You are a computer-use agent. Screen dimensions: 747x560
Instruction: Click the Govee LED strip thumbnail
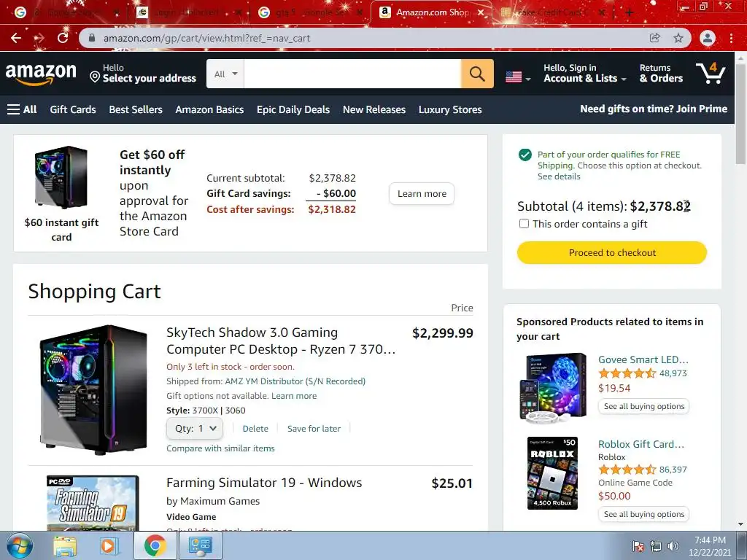pyautogui.click(x=553, y=388)
